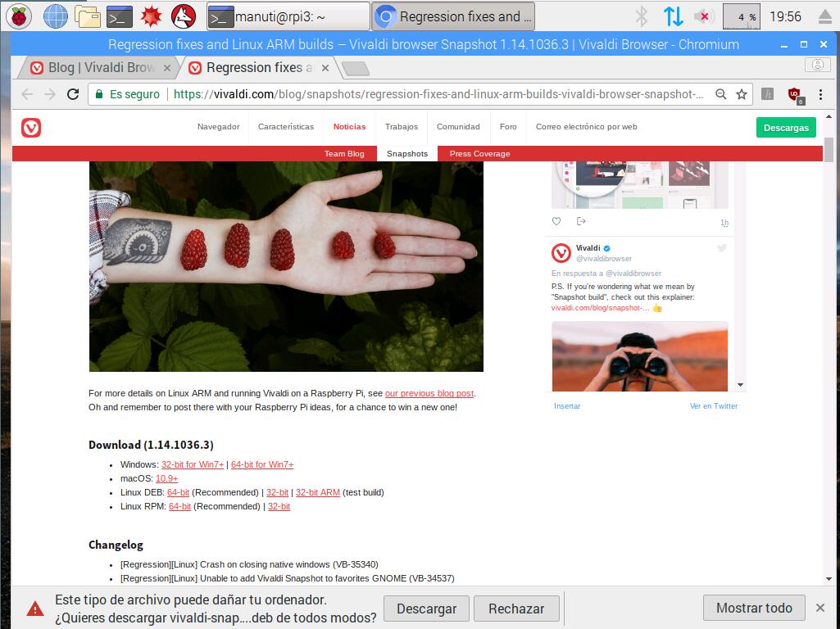Click the Vivaldi logo in site header
This screenshot has width=840, height=629.
pos(31,128)
